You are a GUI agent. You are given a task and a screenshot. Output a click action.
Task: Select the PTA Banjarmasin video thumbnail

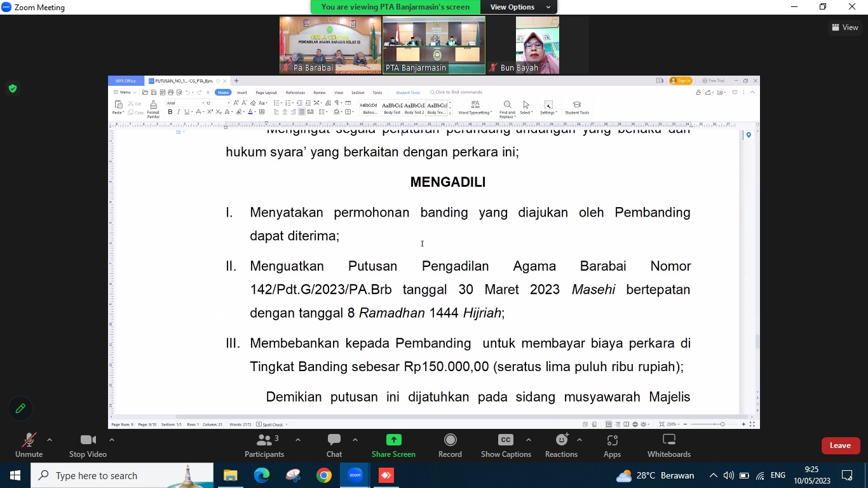coord(433,44)
